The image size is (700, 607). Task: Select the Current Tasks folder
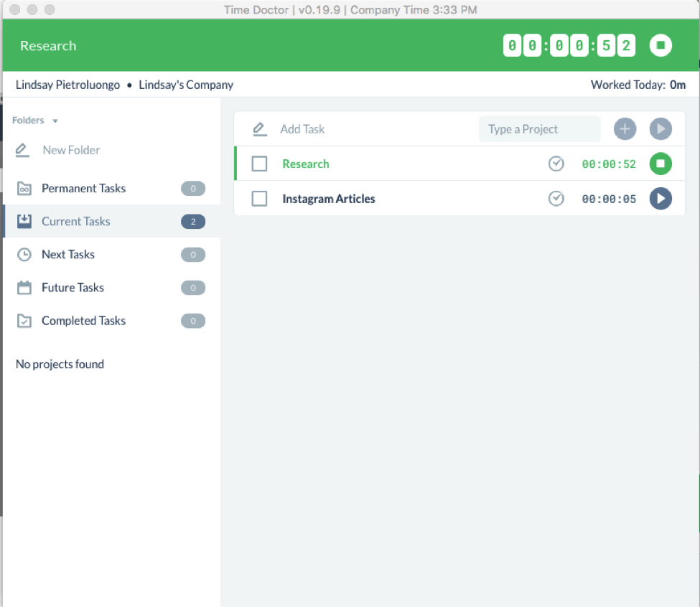click(x=111, y=221)
